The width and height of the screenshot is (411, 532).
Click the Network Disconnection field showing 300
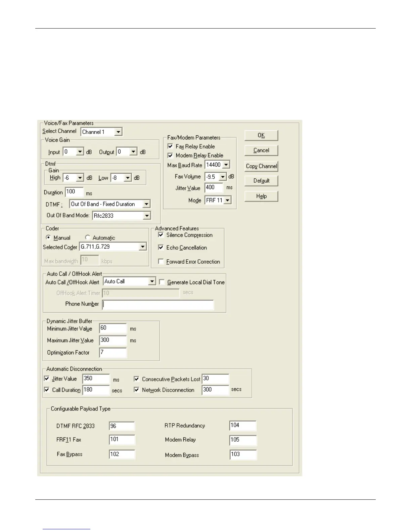coord(215,390)
